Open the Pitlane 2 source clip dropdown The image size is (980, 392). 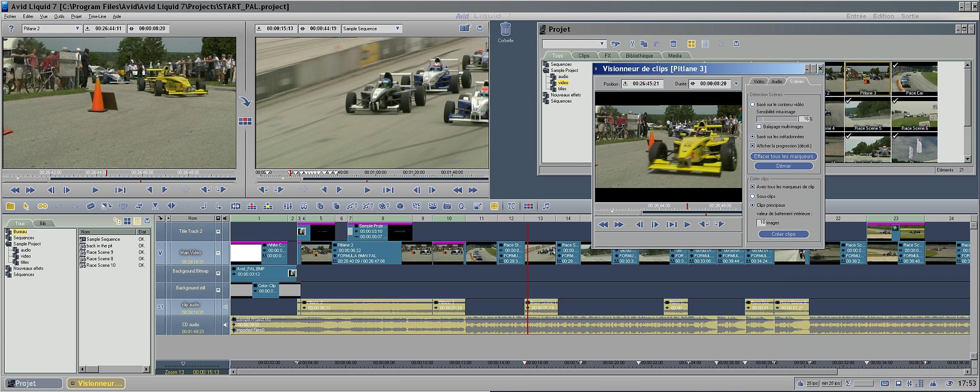click(x=77, y=29)
